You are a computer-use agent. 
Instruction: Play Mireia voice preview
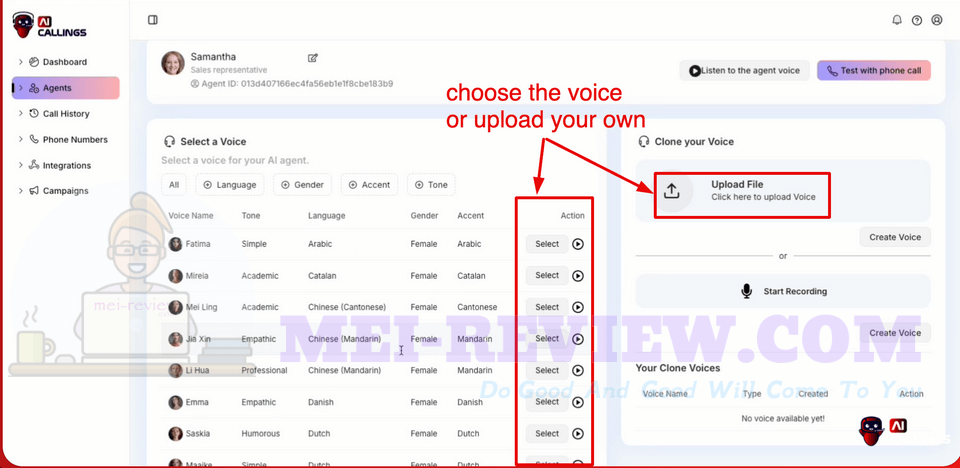578,276
